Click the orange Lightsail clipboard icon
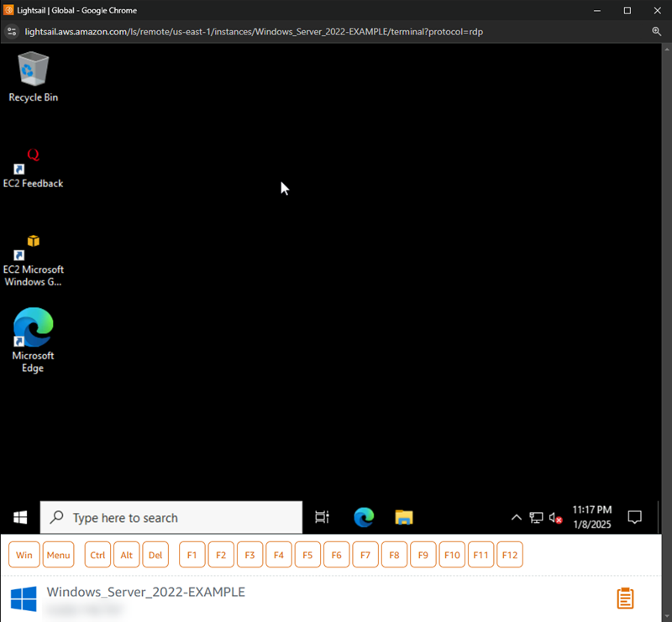 tap(624, 598)
